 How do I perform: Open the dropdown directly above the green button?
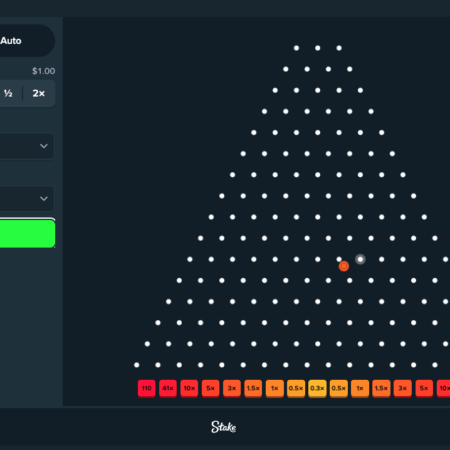[27, 199]
